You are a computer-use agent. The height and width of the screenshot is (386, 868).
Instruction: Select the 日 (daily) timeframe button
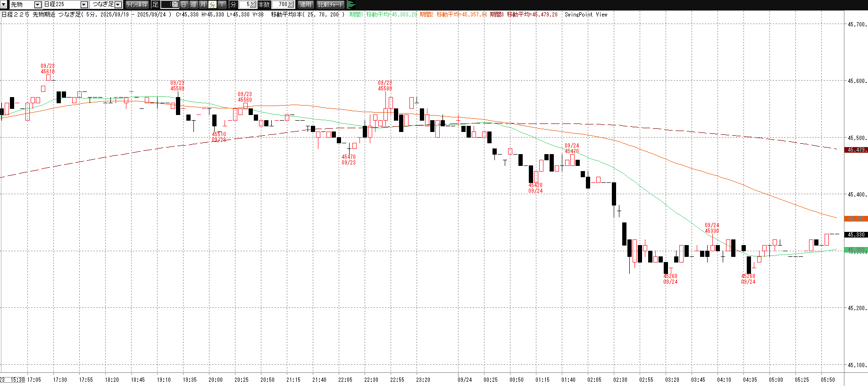[184, 4]
